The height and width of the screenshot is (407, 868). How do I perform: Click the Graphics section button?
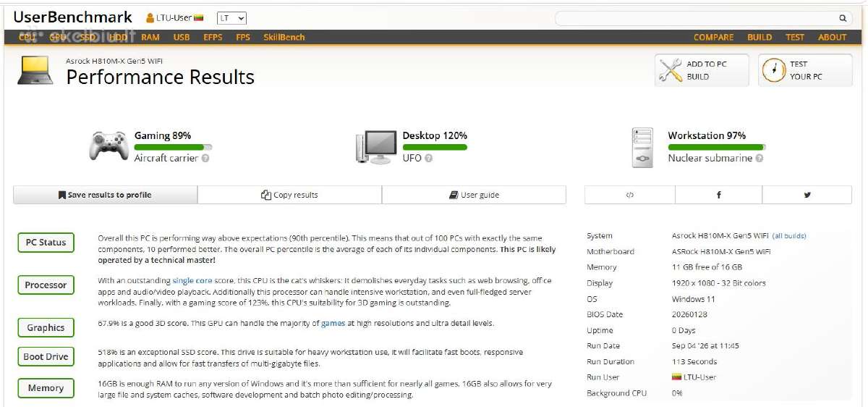pos(46,328)
